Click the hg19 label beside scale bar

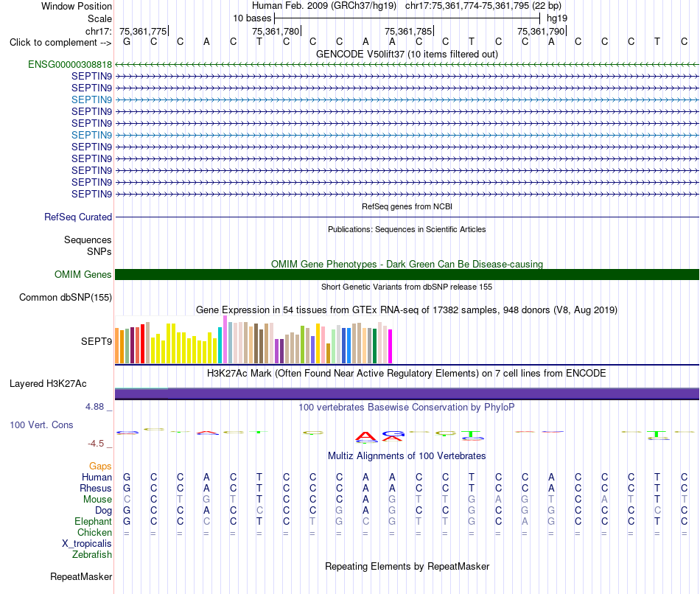(x=557, y=18)
